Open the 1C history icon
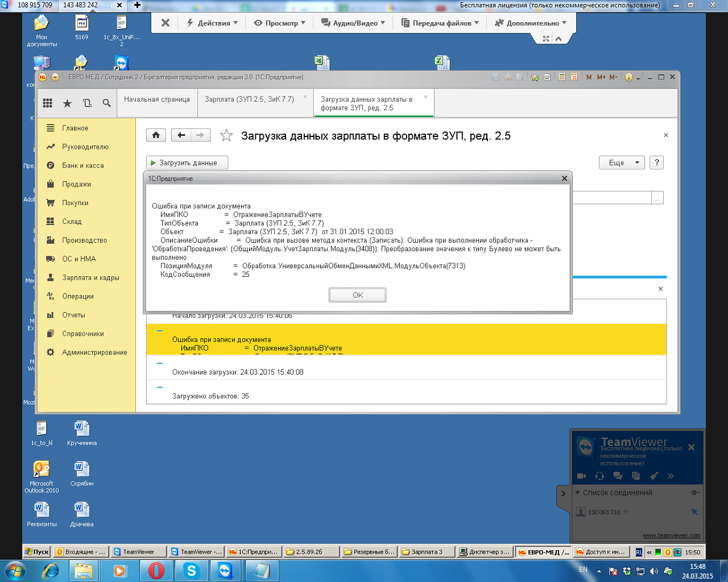 87,103
